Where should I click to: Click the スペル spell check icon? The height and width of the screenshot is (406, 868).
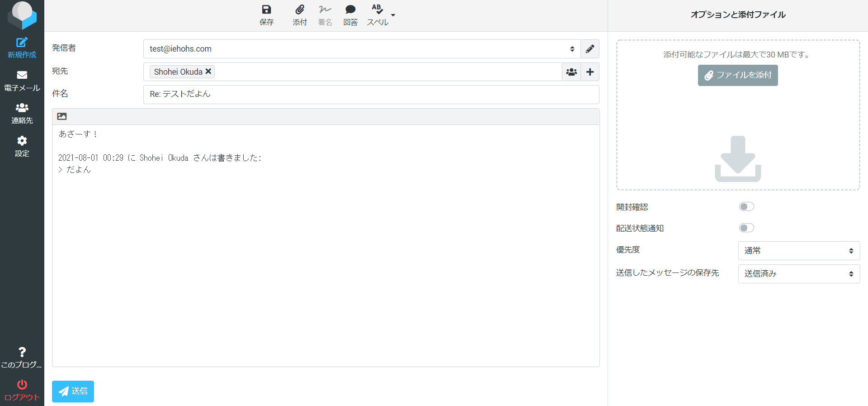[377, 10]
